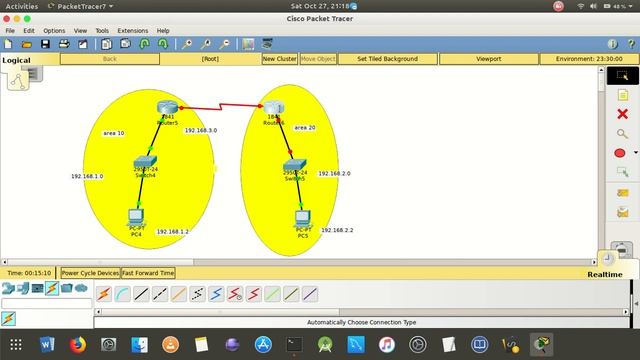This screenshot has width=640, height=360.
Task: Click the Viewport button
Action: click(x=489, y=59)
